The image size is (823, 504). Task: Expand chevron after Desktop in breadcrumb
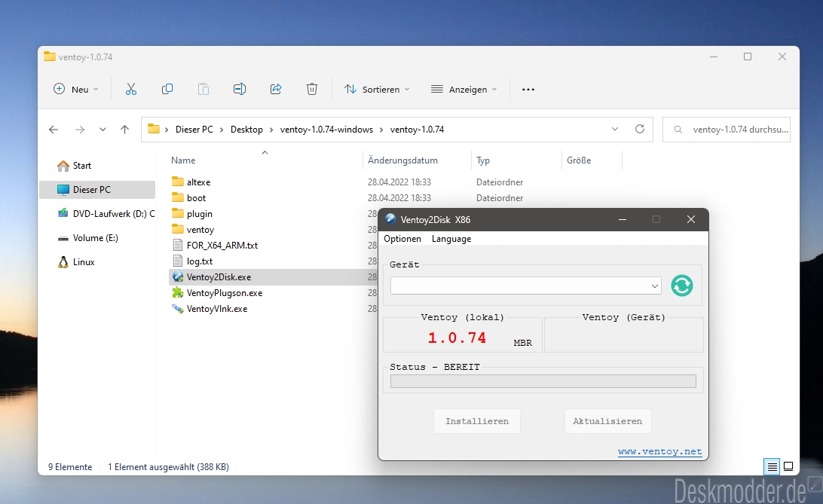click(271, 130)
